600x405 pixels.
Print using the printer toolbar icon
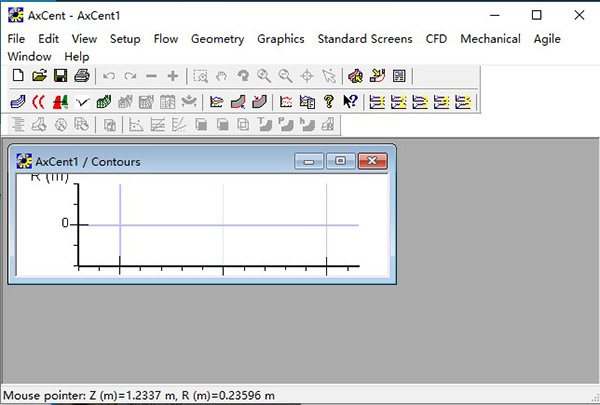click(x=81, y=76)
